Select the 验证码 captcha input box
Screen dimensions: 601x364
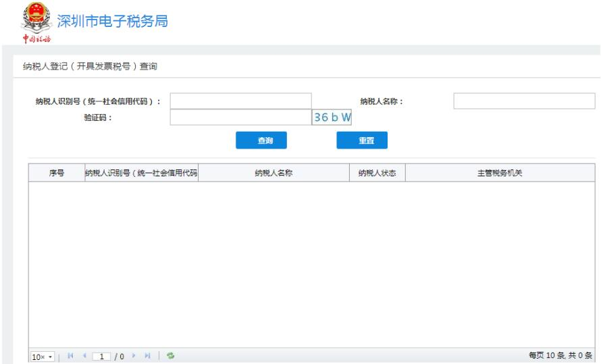pyautogui.click(x=240, y=118)
